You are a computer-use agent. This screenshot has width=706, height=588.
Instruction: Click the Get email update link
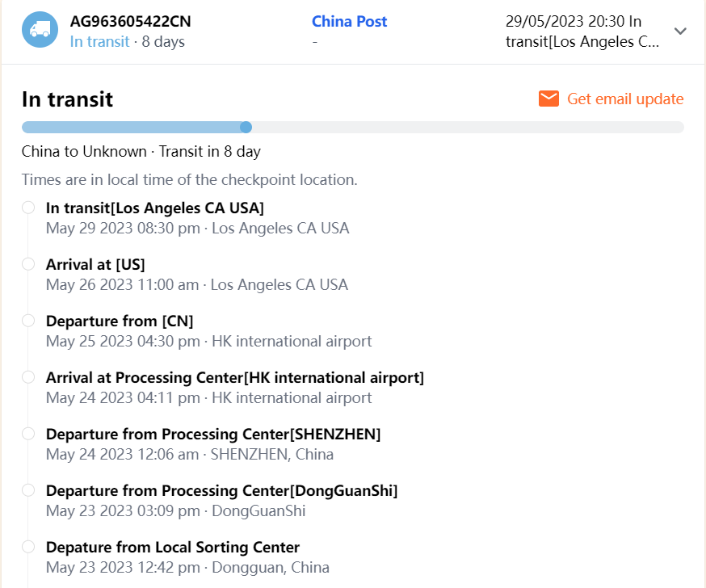[x=625, y=99]
